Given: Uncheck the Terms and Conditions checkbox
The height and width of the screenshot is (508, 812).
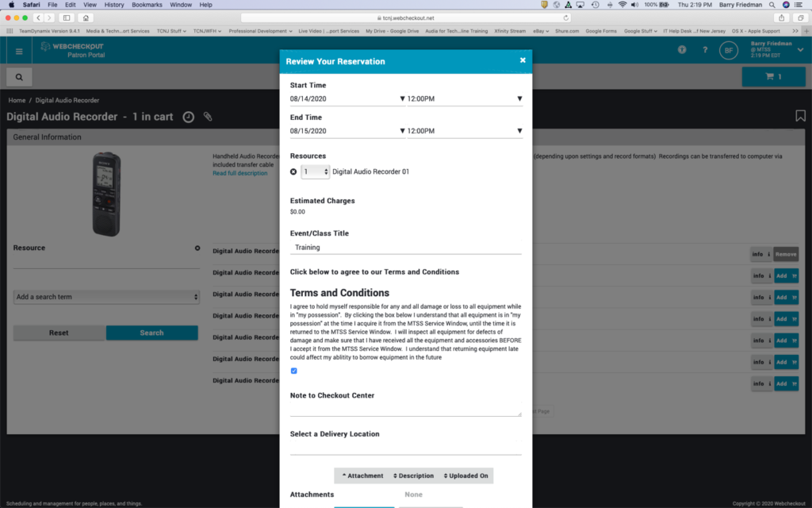Looking at the screenshot, I should tap(293, 371).
